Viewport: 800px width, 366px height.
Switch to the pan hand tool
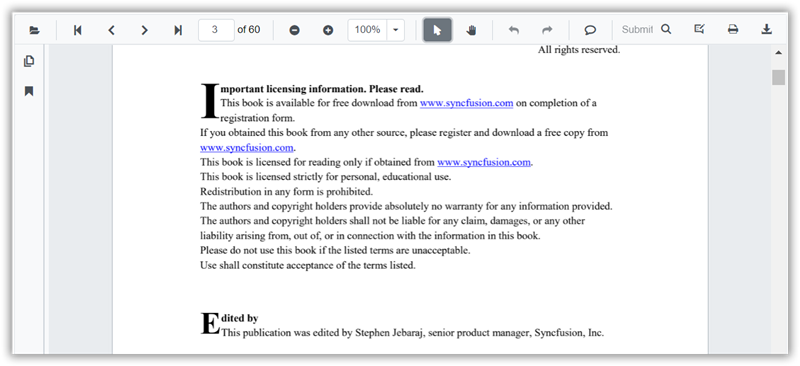click(x=471, y=30)
